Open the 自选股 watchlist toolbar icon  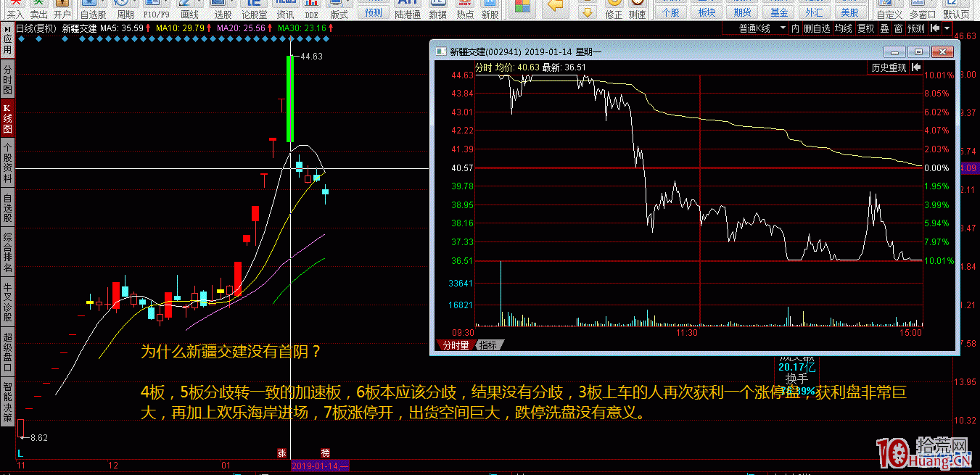pyautogui.click(x=93, y=9)
